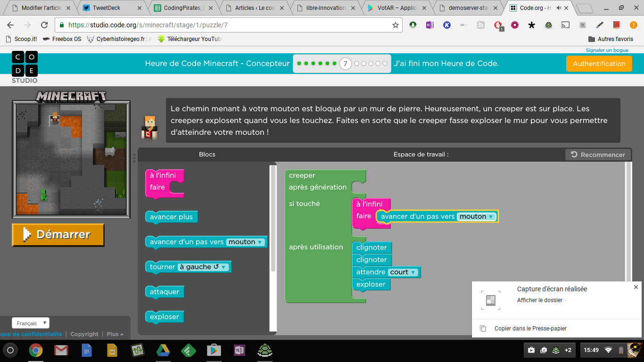The height and width of the screenshot is (362, 644).
Task: Go to current puzzle 7 bubble
Action: 346,64
